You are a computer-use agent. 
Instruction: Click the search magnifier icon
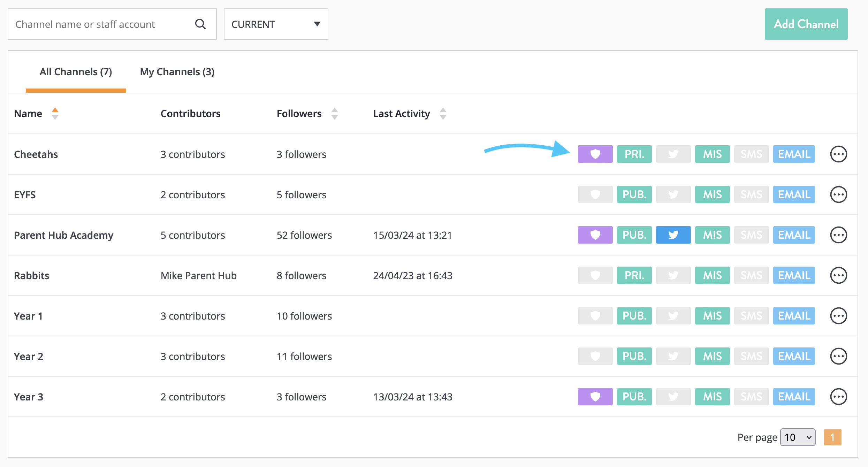200,24
